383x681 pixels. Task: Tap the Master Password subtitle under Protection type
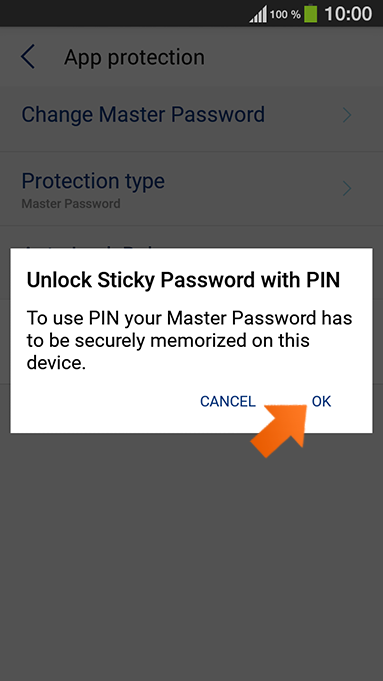(71, 203)
